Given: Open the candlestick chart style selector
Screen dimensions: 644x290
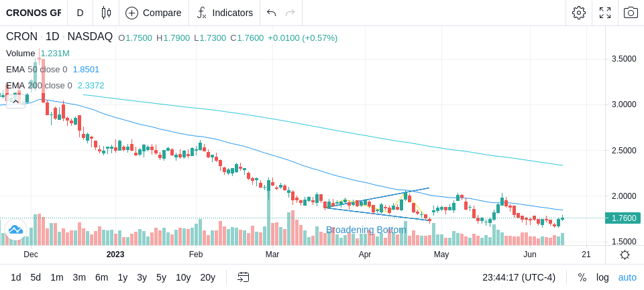Looking at the screenshot, I should (x=106, y=13).
